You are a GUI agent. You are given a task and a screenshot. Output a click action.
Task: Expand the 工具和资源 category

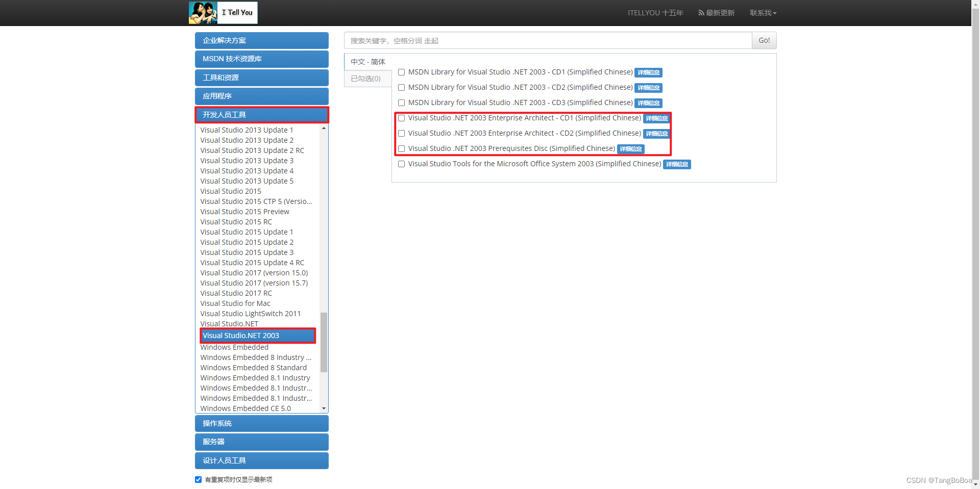[262, 78]
